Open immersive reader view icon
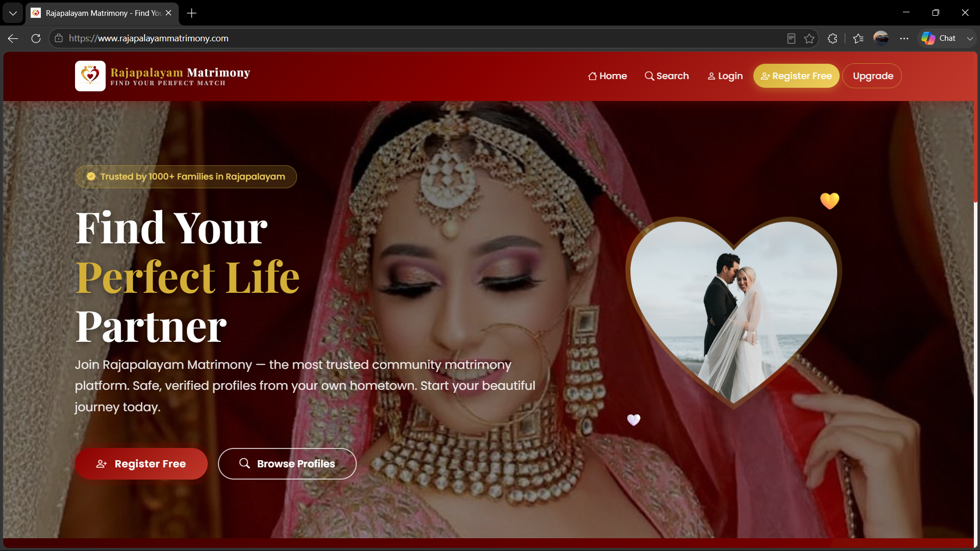This screenshot has height=551, width=980. 791,38
